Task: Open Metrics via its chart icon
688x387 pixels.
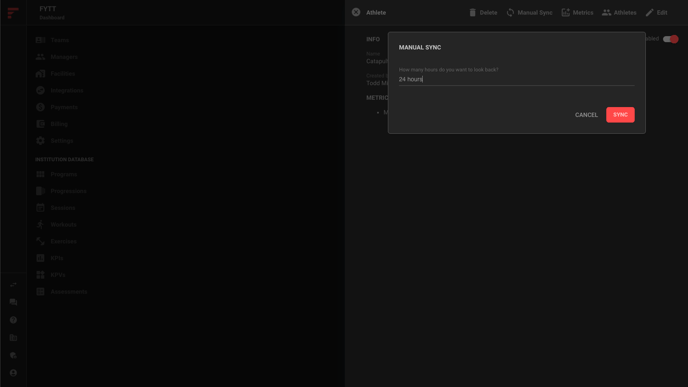Action: [566, 13]
